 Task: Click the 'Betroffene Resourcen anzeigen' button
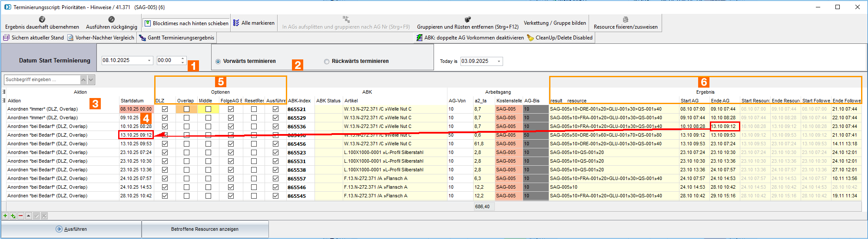point(205,229)
